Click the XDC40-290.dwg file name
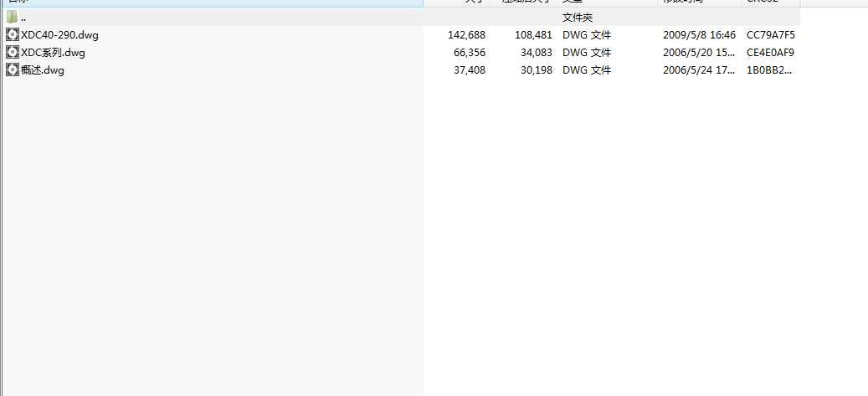This screenshot has width=868, height=396. 59,35
